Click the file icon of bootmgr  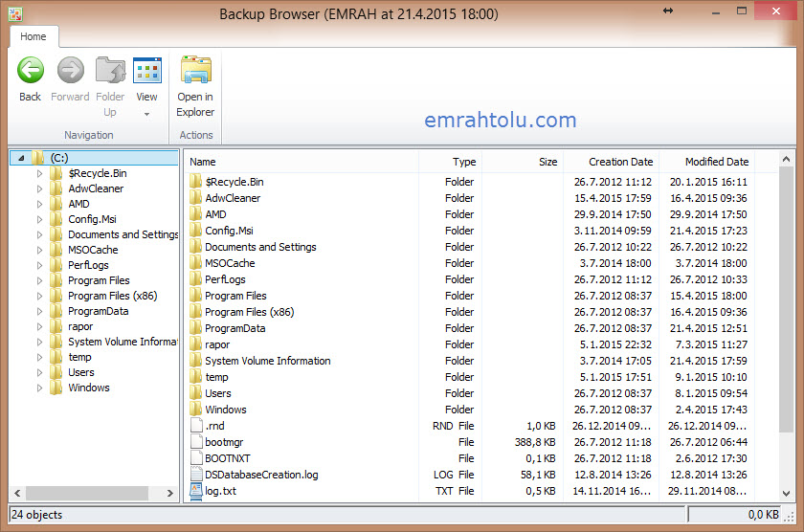(x=196, y=442)
